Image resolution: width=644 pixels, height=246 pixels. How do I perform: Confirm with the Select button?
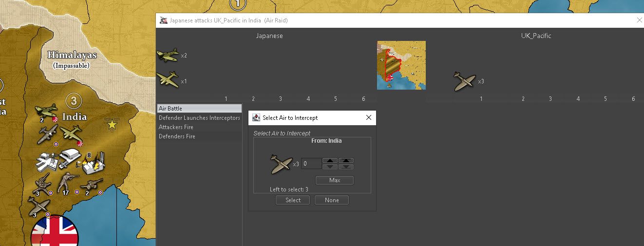293,200
